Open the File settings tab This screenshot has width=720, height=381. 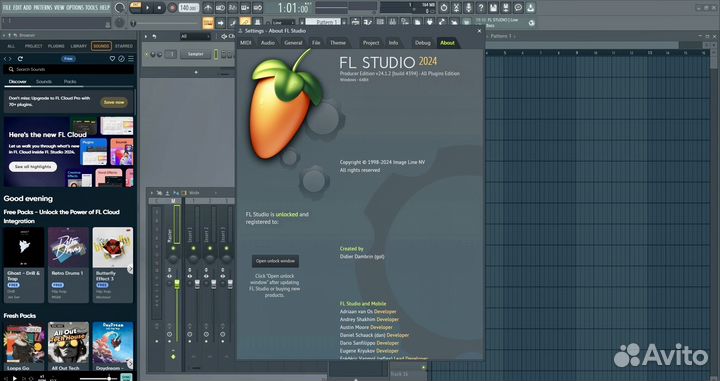coord(316,43)
